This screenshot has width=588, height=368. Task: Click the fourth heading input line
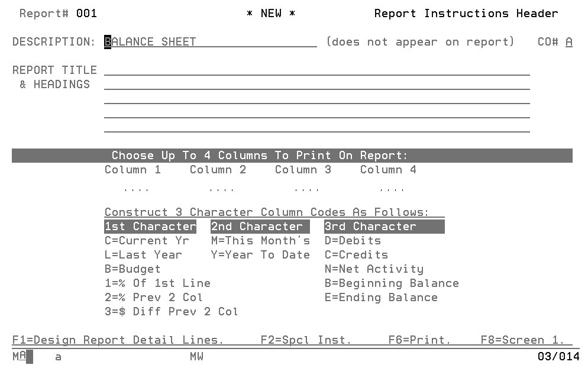(317, 113)
